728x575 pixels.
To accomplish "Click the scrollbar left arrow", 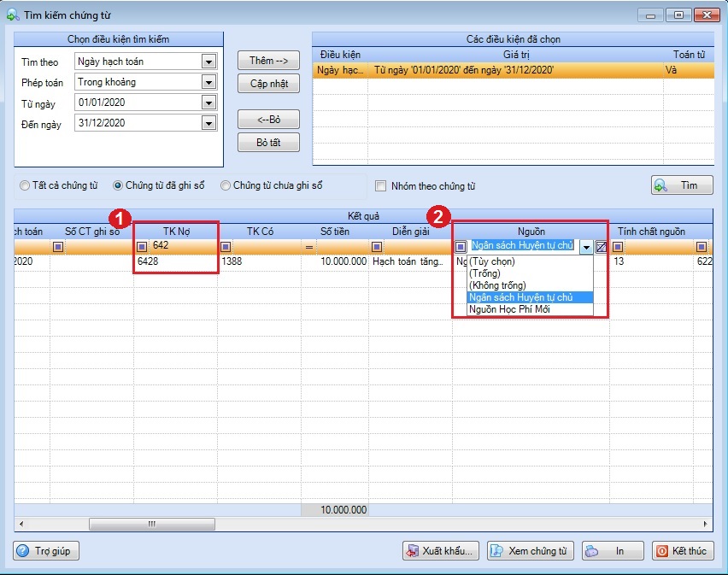I will (x=21, y=524).
